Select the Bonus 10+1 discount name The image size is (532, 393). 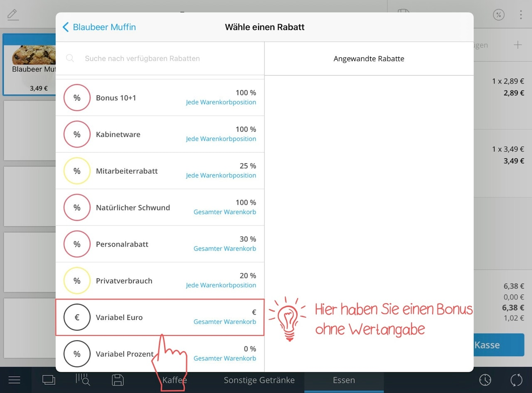tap(116, 98)
